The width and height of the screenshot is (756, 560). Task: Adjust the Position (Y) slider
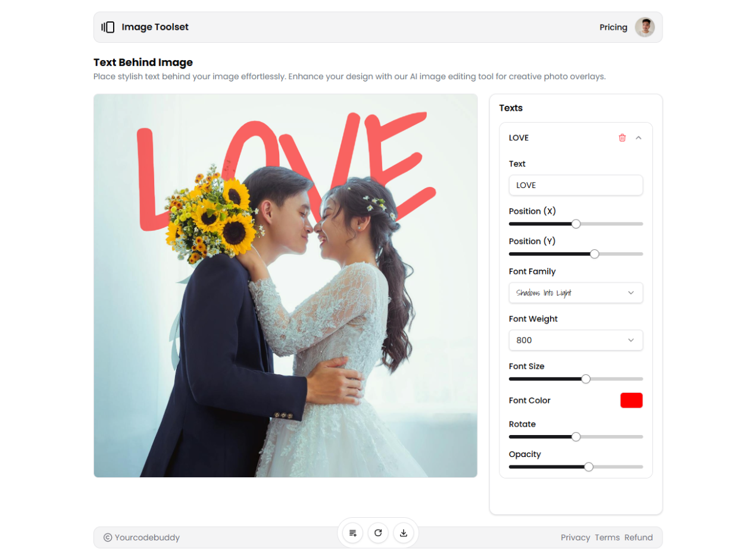pos(576,254)
